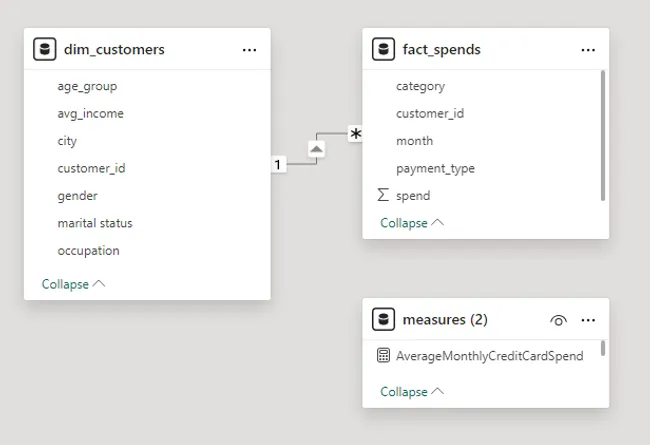650x445 pixels.
Task: Click the calculator icon beside AverageMonthlyCreditCardSpend
Action: 383,356
